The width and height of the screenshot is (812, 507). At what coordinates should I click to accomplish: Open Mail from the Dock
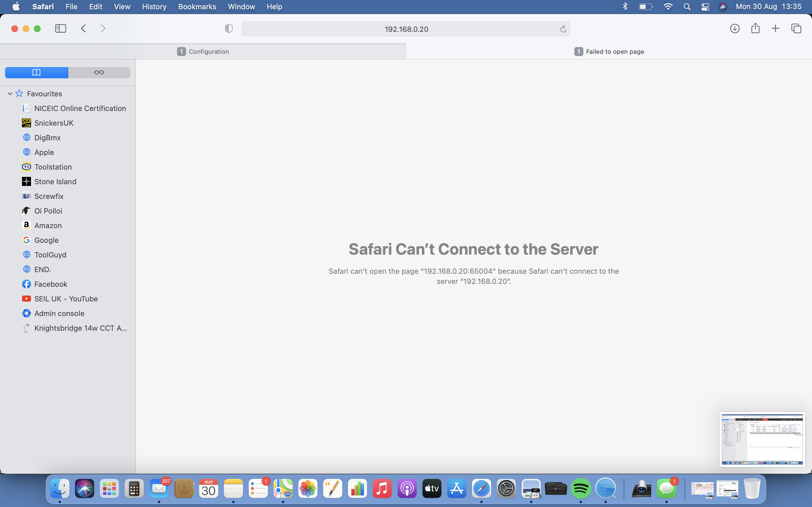pyautogui.click(x=159, y=489)
